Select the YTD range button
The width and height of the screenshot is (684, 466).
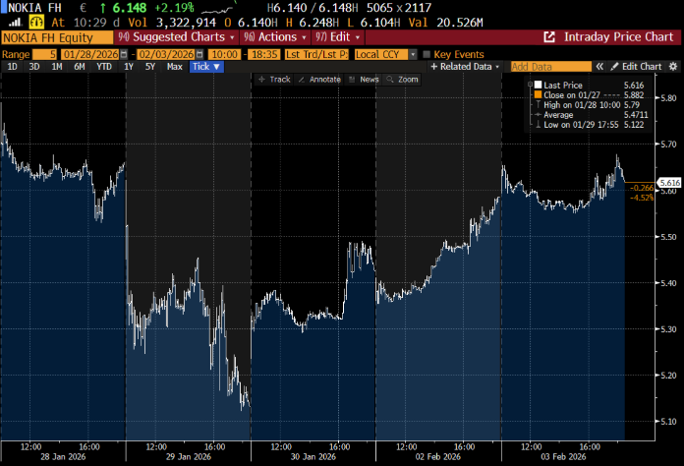[103, 66]
